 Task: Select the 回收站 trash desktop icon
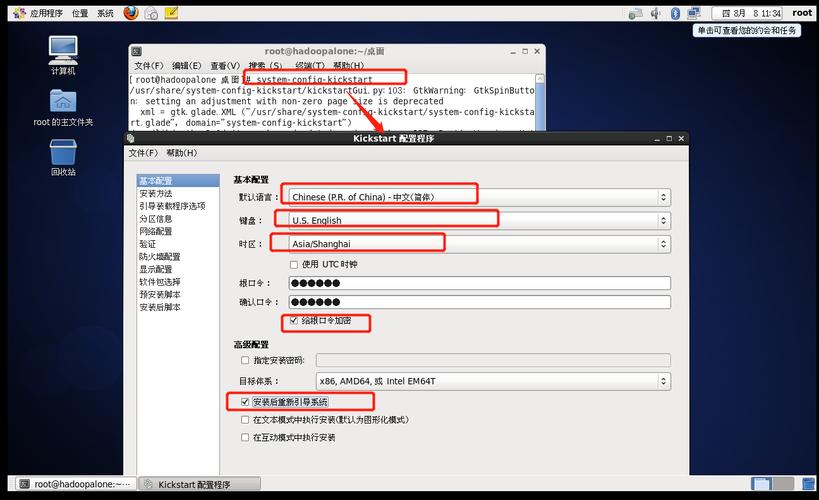tap(63, 157)
